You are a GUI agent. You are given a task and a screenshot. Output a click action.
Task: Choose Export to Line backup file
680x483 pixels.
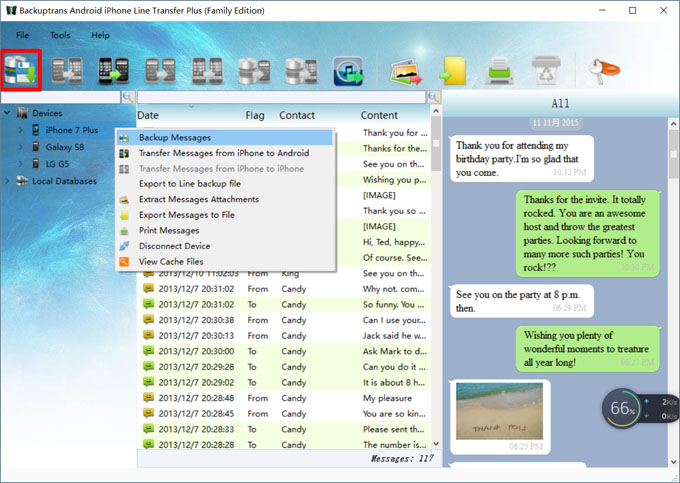[225, 183]
